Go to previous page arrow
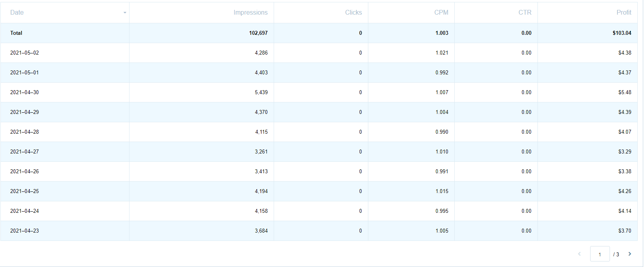This screenshot has width=644, height=267. (579, 254)
